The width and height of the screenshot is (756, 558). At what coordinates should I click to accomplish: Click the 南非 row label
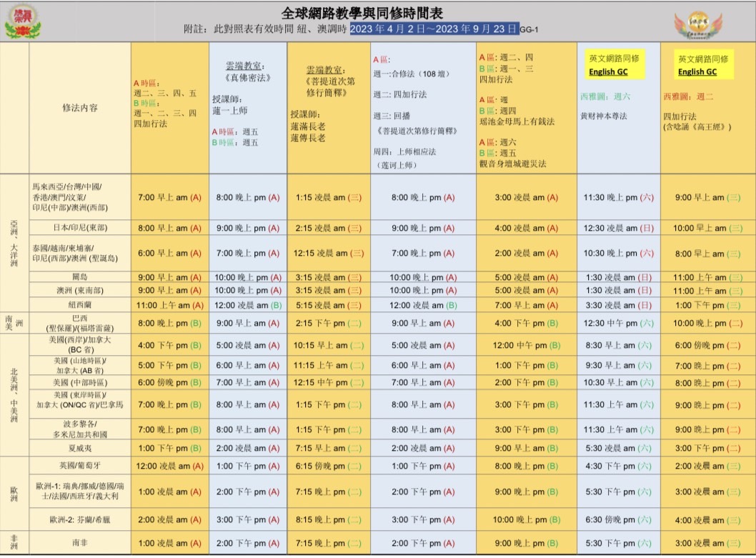point(79,544)
